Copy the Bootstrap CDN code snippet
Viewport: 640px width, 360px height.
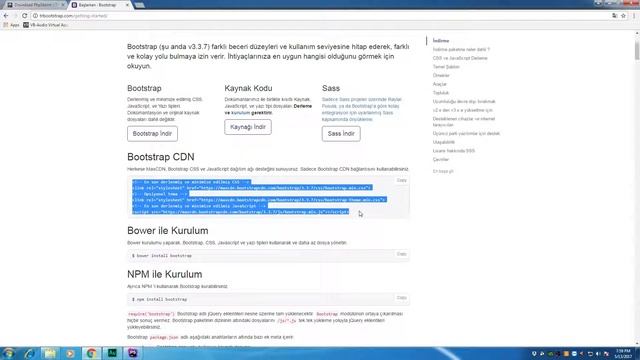click(401, 180)
